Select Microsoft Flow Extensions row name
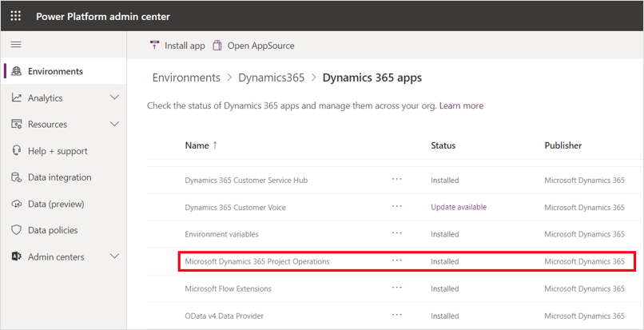 pos(228,288)
